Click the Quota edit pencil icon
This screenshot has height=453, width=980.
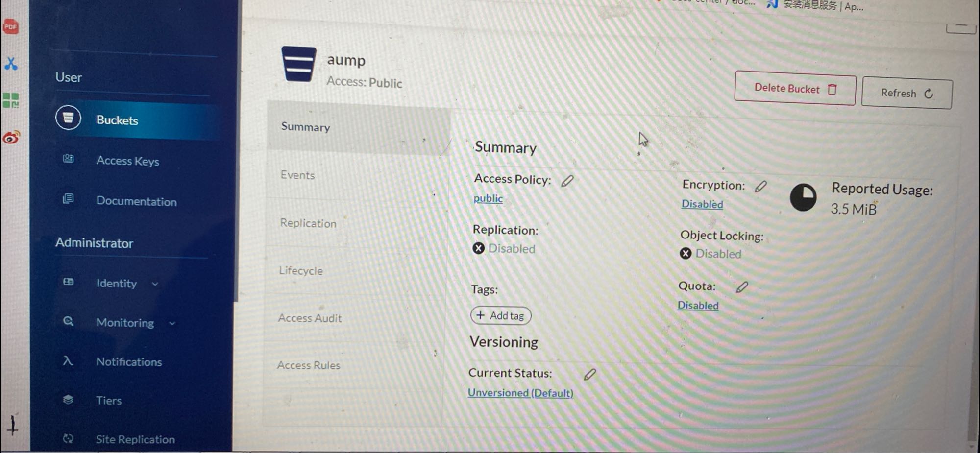click(x=742, y=287)
